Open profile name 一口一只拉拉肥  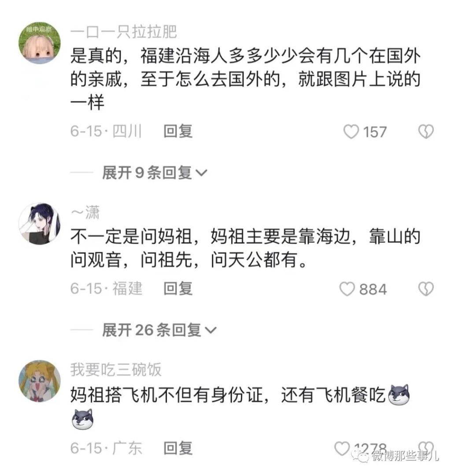click(x=123, y=32)
